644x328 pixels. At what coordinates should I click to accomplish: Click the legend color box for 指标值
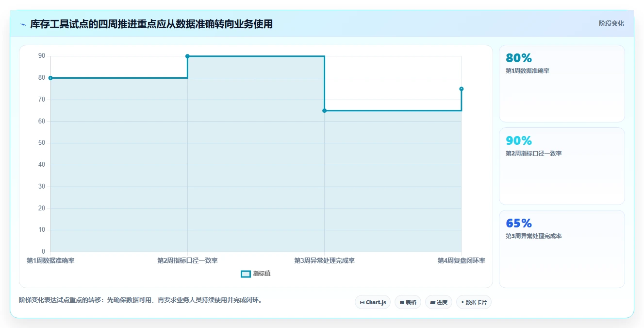click(x=246, y=274)
